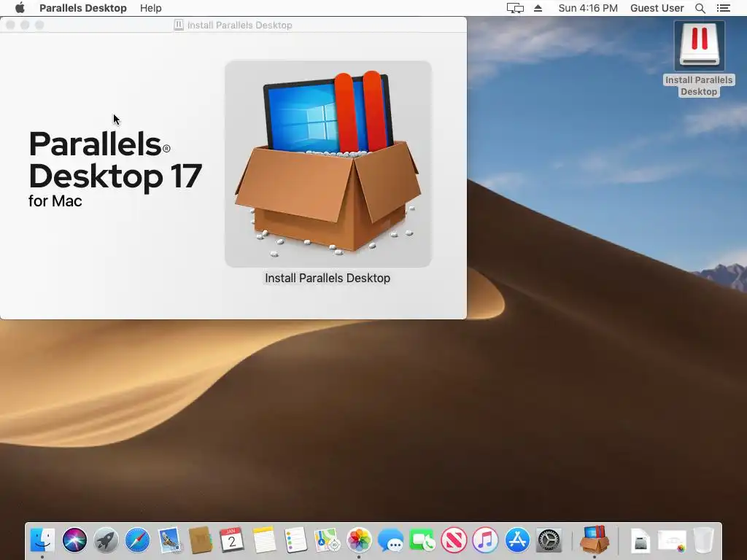The height and width of the screenshot is (560, 747).
Task: Open Spotlight search magnifier
Action: tap(700, 8)
